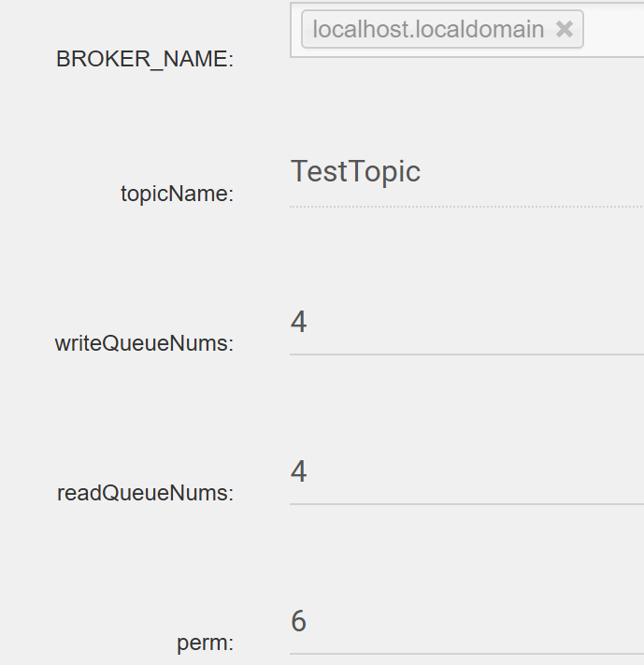Click the value 4 in readQueueNums
This screenshot has width=644, height=665.
click(x=299, y=471)
